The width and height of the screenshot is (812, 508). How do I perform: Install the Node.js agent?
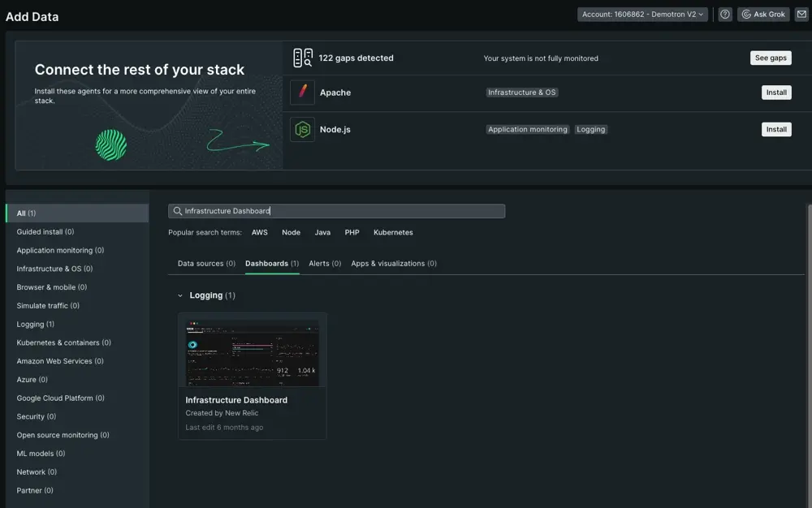pyautogui.click(x=776, y=130)
